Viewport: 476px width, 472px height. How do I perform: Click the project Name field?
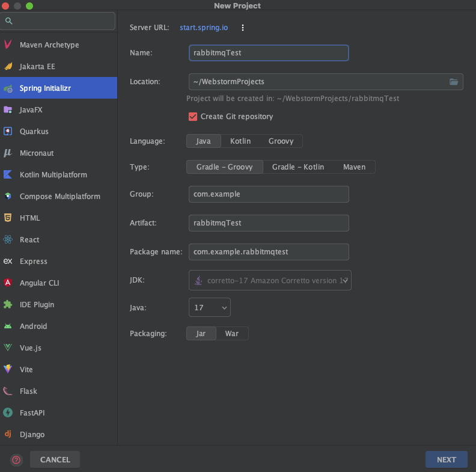pos(269,53)
